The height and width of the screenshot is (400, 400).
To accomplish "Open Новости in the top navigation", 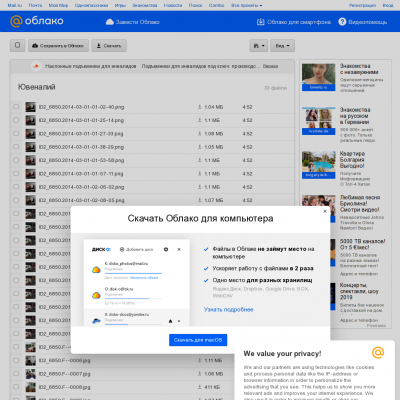I will (173, 5).
